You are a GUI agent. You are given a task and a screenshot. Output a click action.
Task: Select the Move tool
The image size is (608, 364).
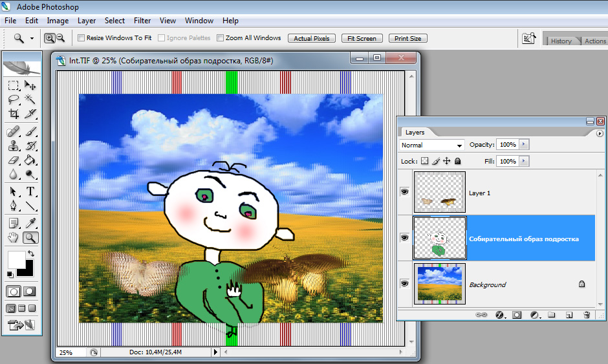click(30, 85)
